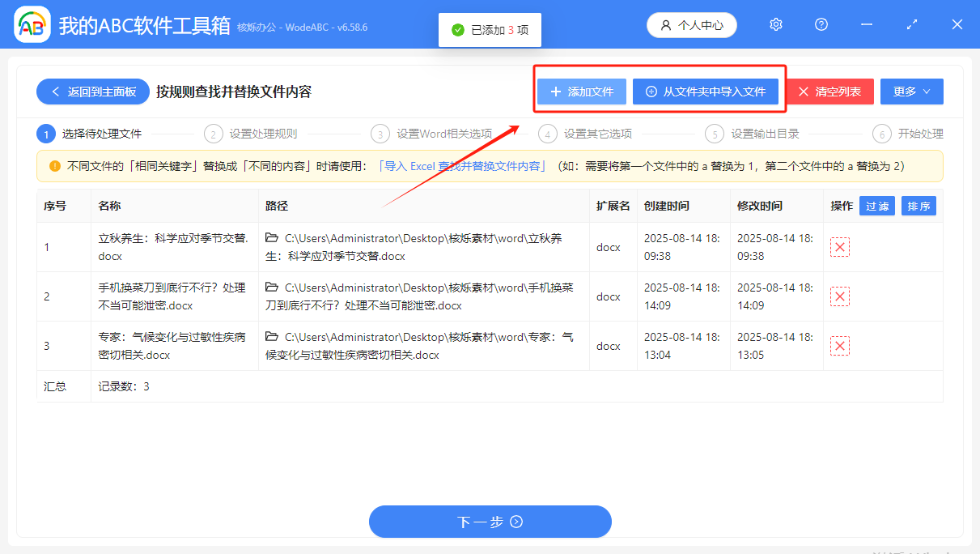Click the fullscreen expand arrow icon
The width and height of the screenshot is (980, 554).
click(x=911, y=24)
